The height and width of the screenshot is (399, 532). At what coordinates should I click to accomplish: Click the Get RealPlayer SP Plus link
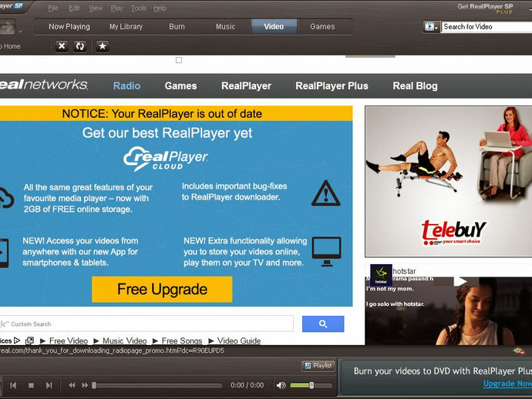click(485, 8)
